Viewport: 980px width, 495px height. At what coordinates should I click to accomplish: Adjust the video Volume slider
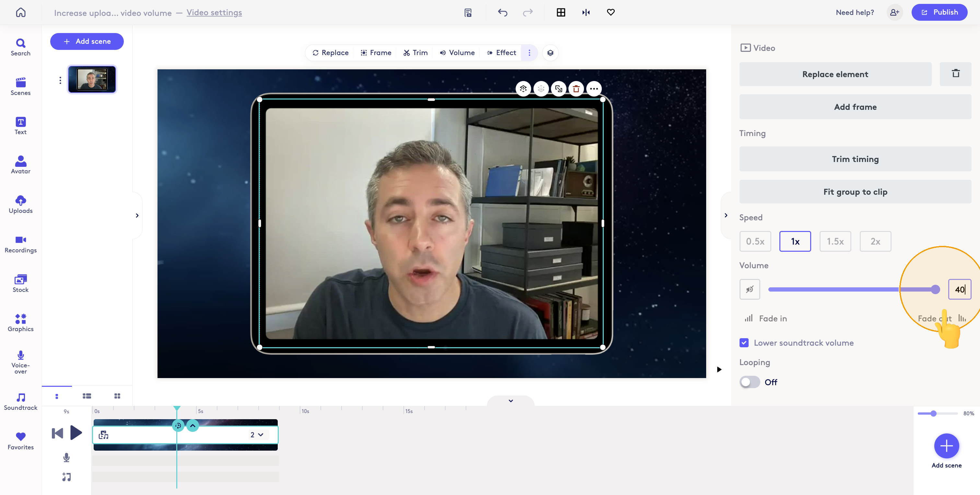click(x=853, y=289)
